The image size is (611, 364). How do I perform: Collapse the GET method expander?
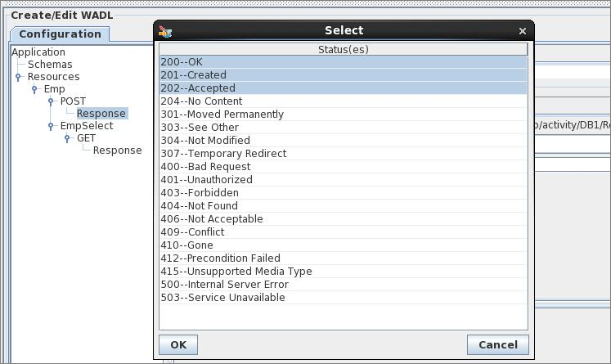point(67,138)
